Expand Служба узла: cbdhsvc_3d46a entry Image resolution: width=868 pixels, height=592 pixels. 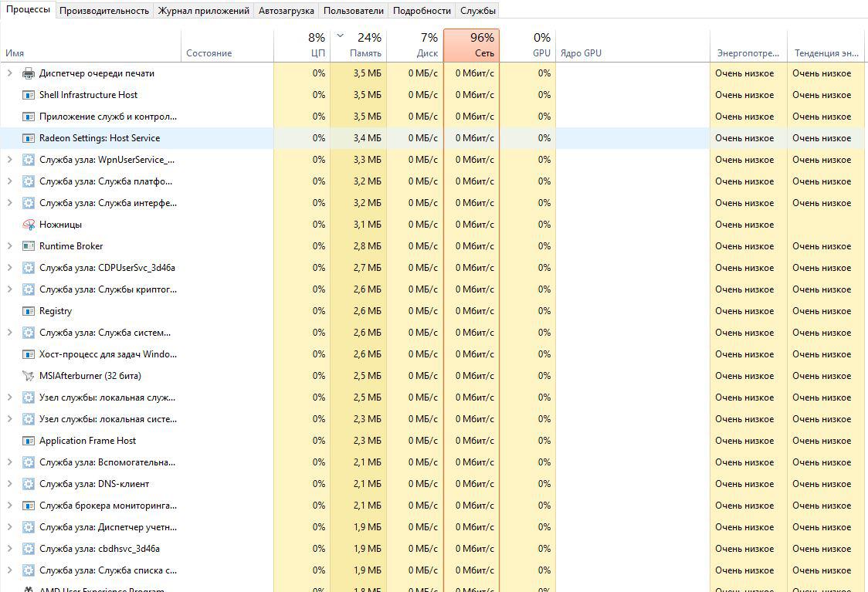click(9, 549)
